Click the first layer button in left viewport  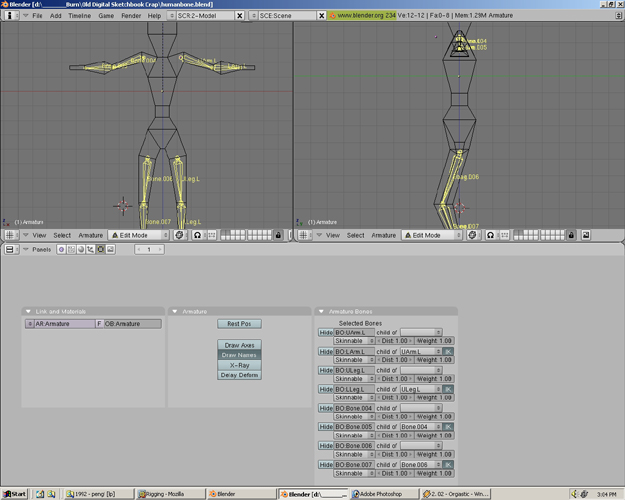click(x=223, y=233)
